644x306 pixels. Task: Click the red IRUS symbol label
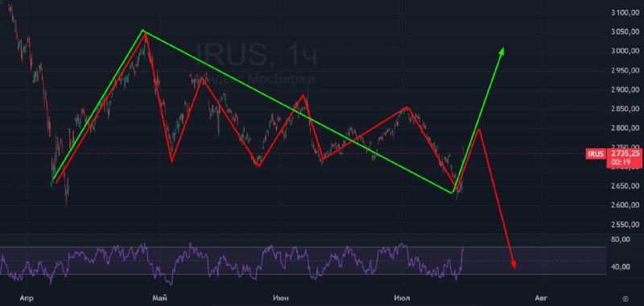(595, 154)
